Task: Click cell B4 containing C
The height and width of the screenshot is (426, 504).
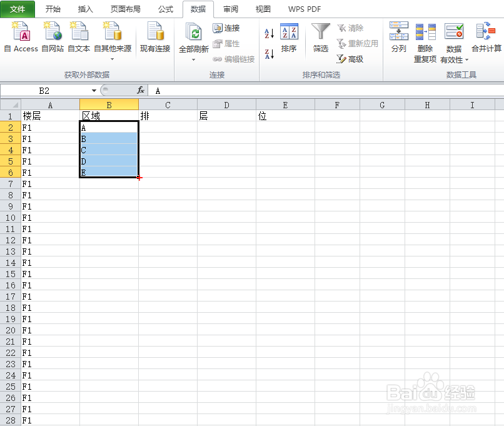Action: coord(109,150)
